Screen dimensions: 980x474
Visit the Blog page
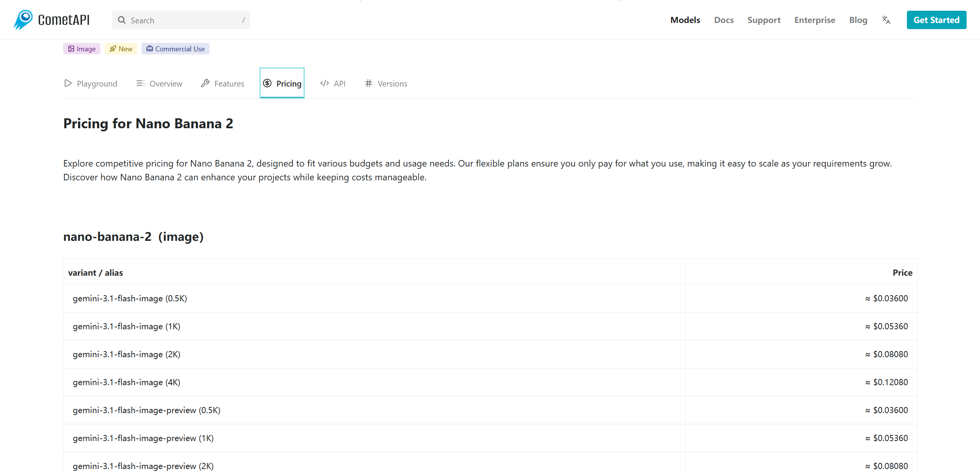point(858,20)
